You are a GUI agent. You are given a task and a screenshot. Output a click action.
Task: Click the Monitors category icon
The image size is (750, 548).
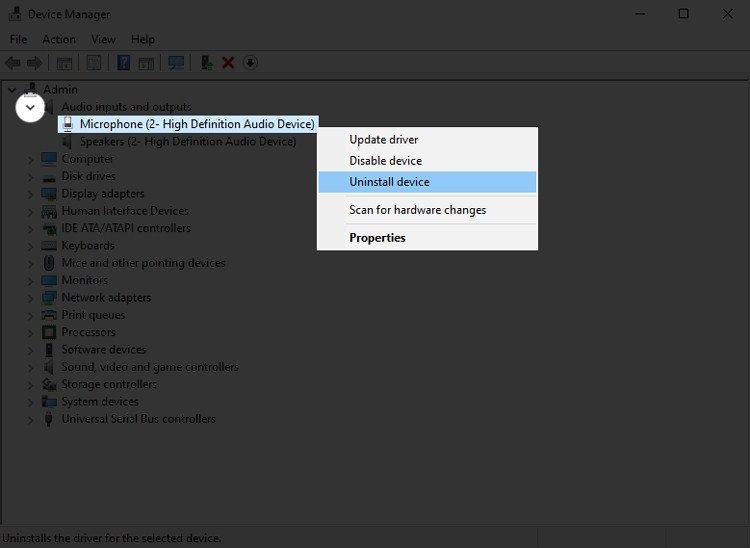pyautogui.click(x=49, y=280)
